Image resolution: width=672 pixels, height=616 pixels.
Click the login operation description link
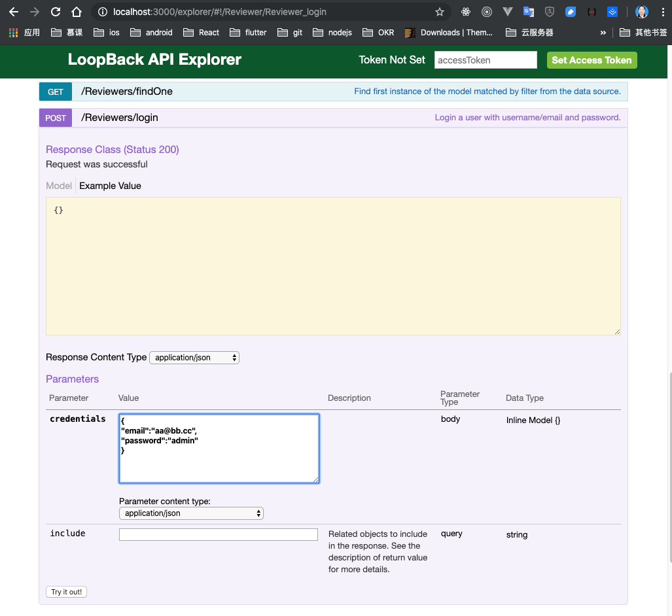tap(527, 117)
